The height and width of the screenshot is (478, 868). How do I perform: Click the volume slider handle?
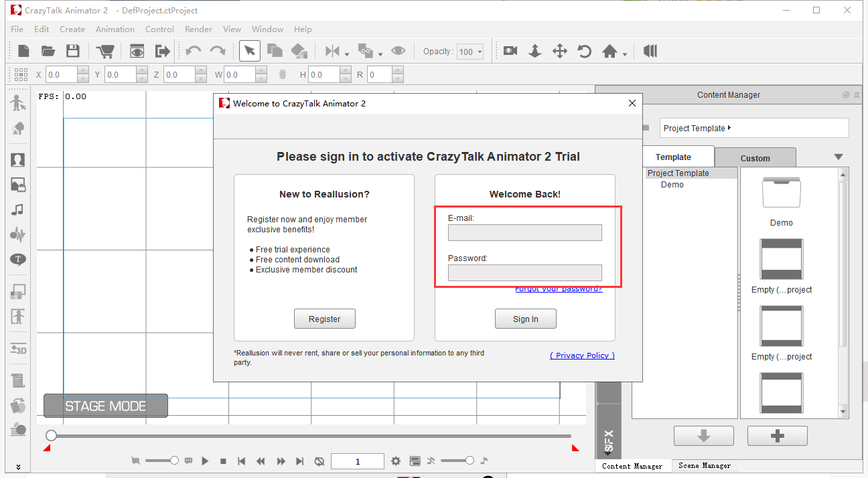tap(469, 461)
